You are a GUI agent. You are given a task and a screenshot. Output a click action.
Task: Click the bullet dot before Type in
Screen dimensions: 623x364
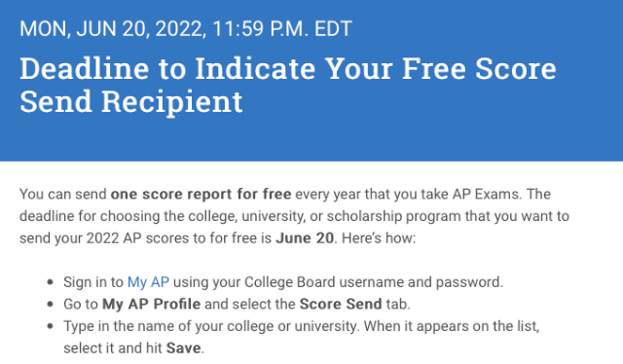point(50,326)
